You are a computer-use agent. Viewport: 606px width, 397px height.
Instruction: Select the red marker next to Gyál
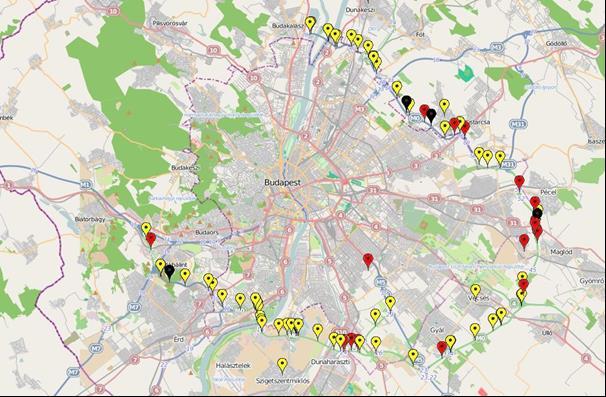[442, 348]
